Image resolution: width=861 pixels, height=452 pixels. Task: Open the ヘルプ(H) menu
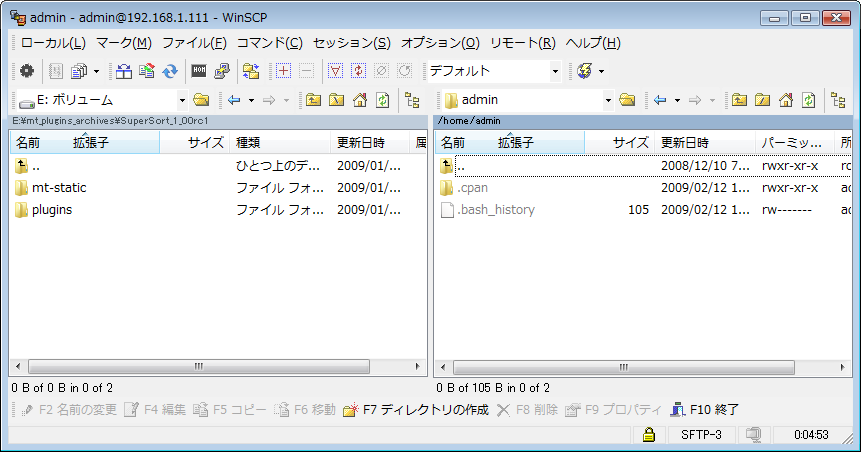[x=593, y=43]
